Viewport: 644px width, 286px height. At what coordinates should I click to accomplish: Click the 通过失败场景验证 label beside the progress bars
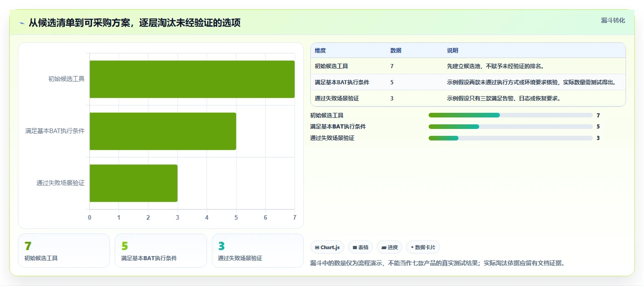click(332, 138)
